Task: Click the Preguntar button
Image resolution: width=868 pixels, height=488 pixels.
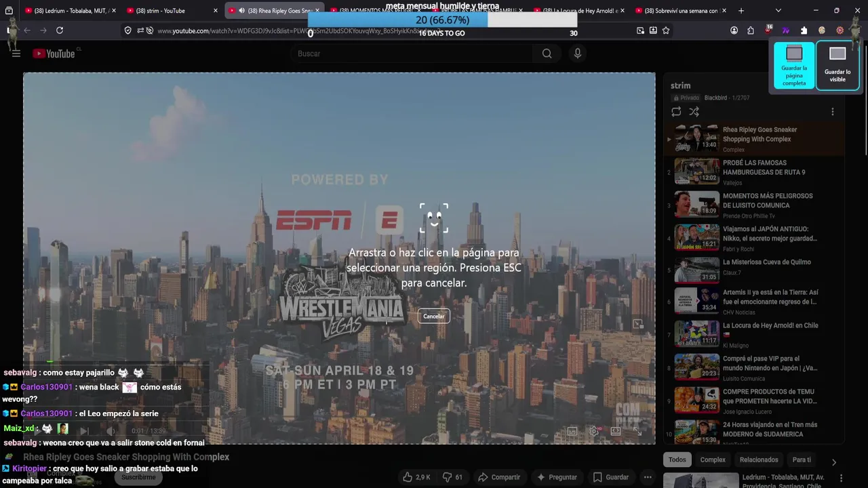Action: click(557, 477)
